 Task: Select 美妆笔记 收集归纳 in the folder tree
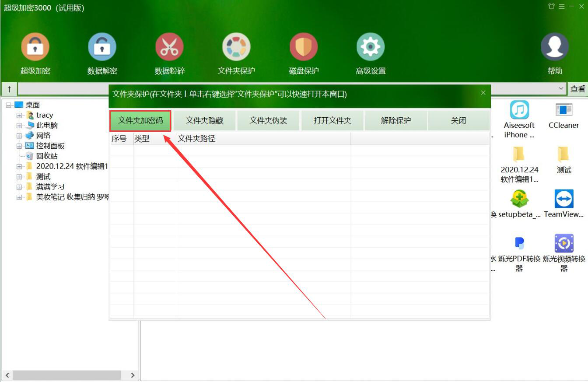pos(72,197)
